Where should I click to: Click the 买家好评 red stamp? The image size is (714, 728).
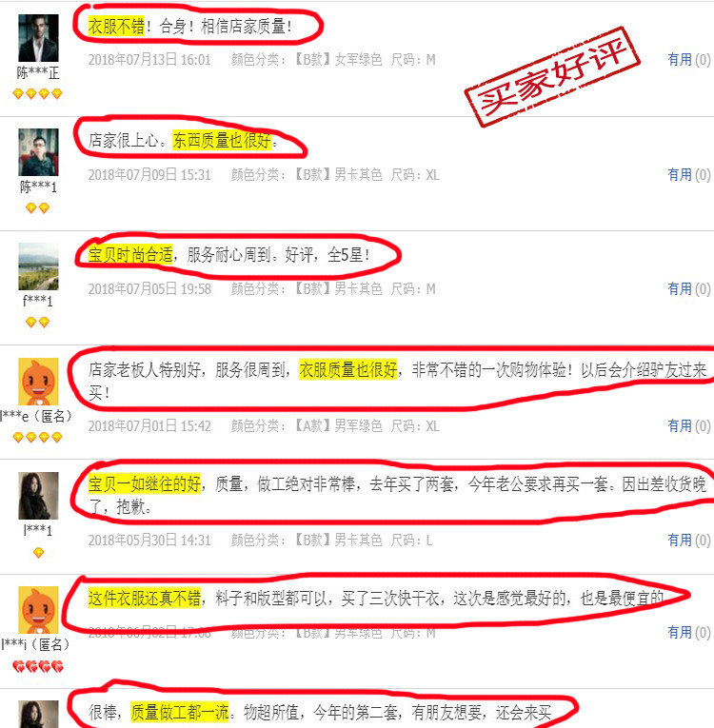point(552,77)
